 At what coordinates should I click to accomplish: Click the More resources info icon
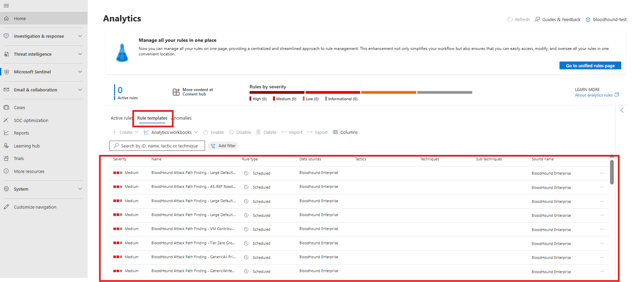[6, 171]
